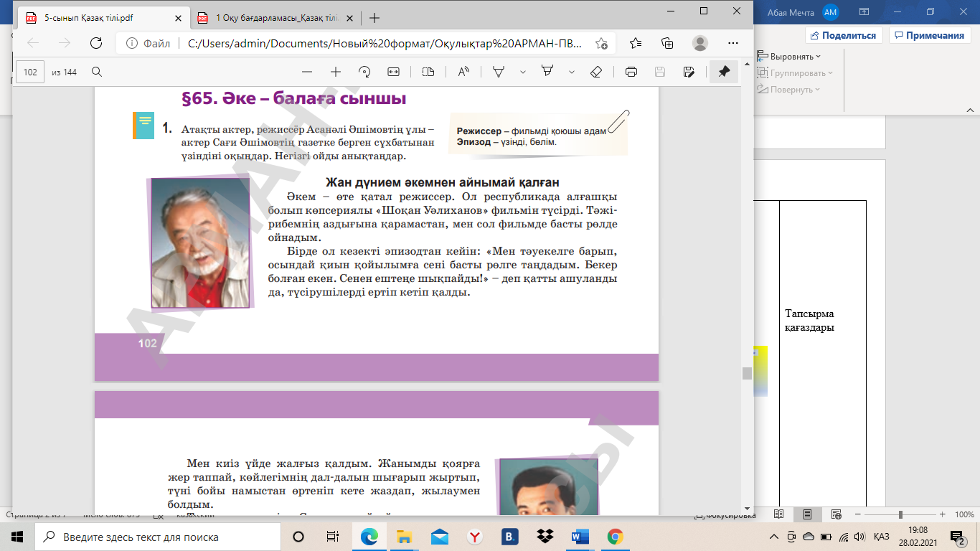Open Edge Settings and more menu
Image resolution: width=980 pixels, height=551 pixels.
[x=732, y=43]
